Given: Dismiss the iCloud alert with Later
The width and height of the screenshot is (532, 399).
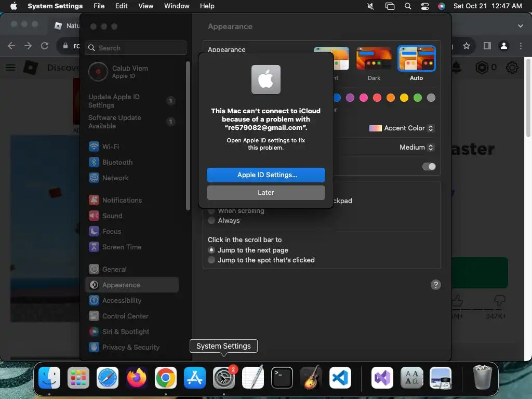Looking at the screenshot, I should point(266,192).
